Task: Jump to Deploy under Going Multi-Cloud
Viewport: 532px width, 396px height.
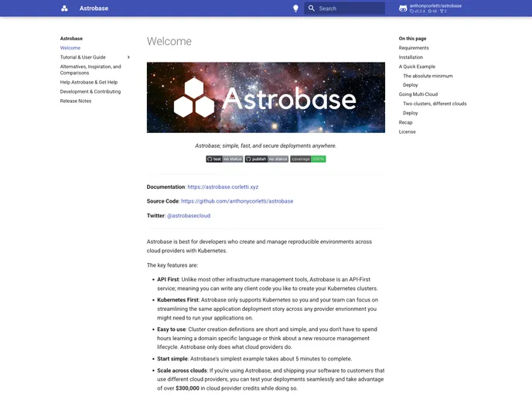Action: coord(410,113)
